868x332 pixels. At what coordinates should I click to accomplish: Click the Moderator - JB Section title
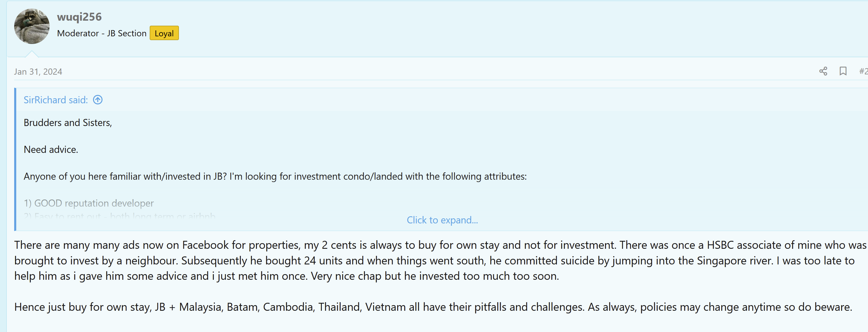tap(102, 33)
